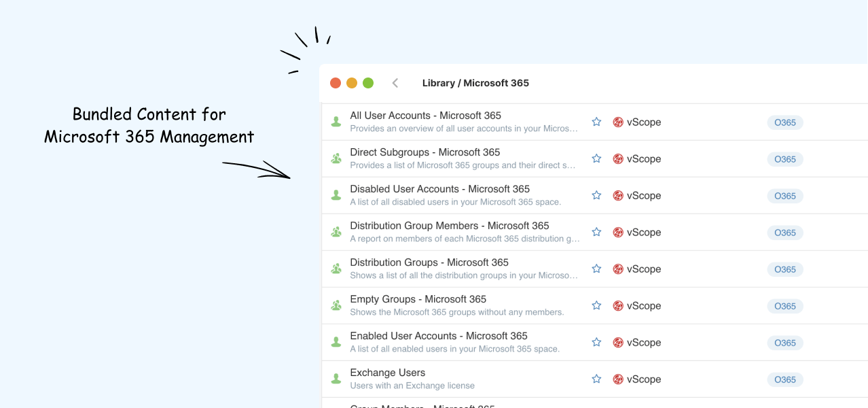This screenshot has width=868, height=408.
Task: Click vScope logo in Empty Groups row
Action: (x=618, y=306)
